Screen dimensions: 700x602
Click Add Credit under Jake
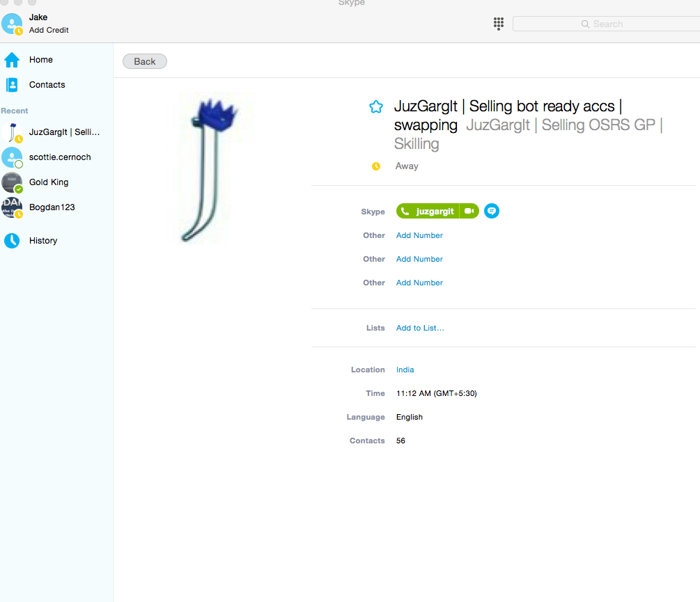click(x=49, y=30)
